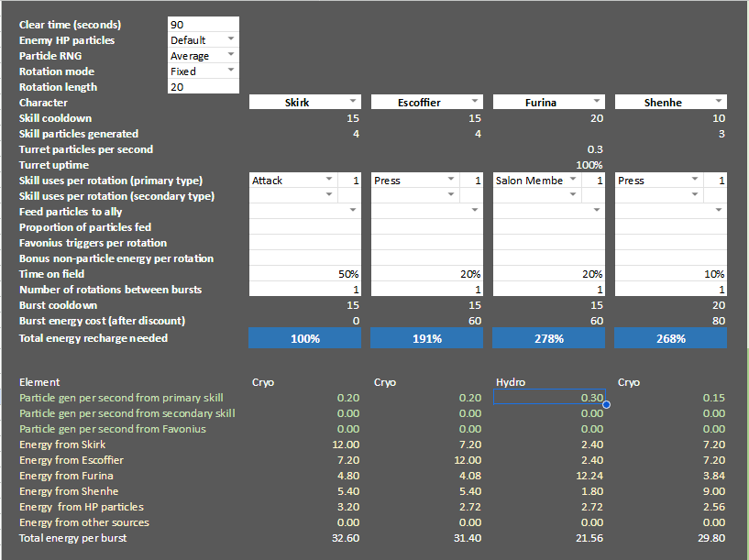Click Furina's skill cooldown value 20
The image size is (749, 560).
pyautogui.click(x=596, y=118)
